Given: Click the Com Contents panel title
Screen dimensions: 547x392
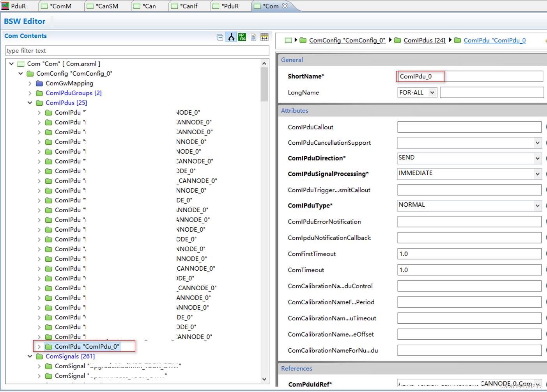Looking at the screenshot, I should tap(26, 36).
